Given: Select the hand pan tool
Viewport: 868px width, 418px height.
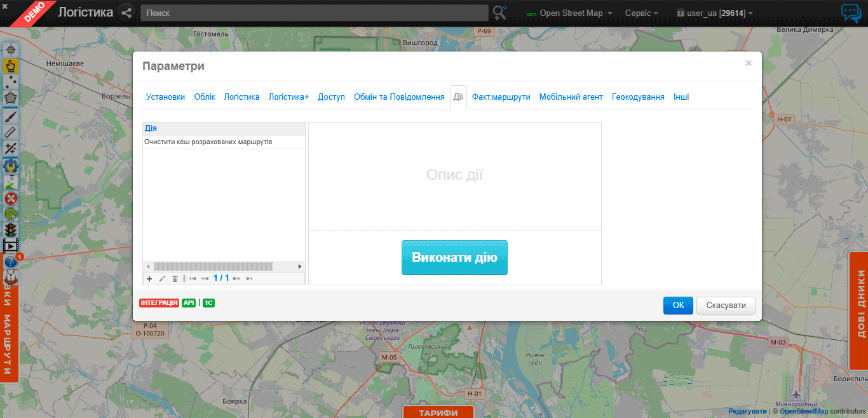Looking at the screenshot, I should tap(11, 65).
